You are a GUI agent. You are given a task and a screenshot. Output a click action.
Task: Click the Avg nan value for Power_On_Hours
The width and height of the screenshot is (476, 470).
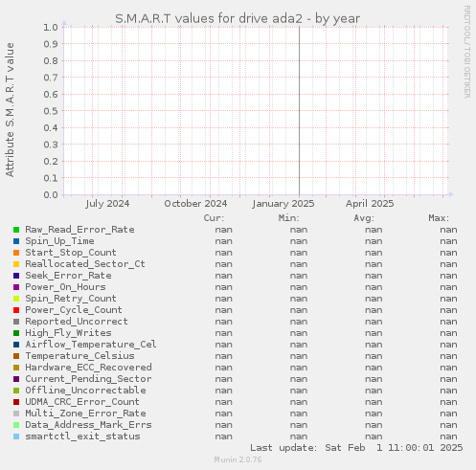coord(374,287)
